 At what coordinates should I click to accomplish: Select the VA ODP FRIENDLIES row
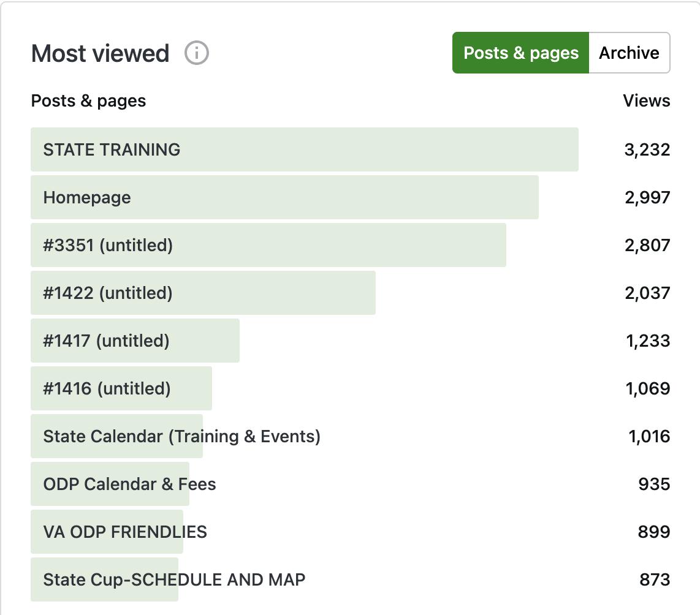click(125, 532)
